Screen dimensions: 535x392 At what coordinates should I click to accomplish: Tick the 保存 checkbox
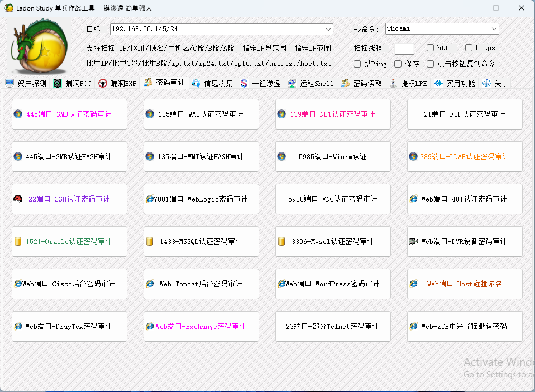click(398, 64)
